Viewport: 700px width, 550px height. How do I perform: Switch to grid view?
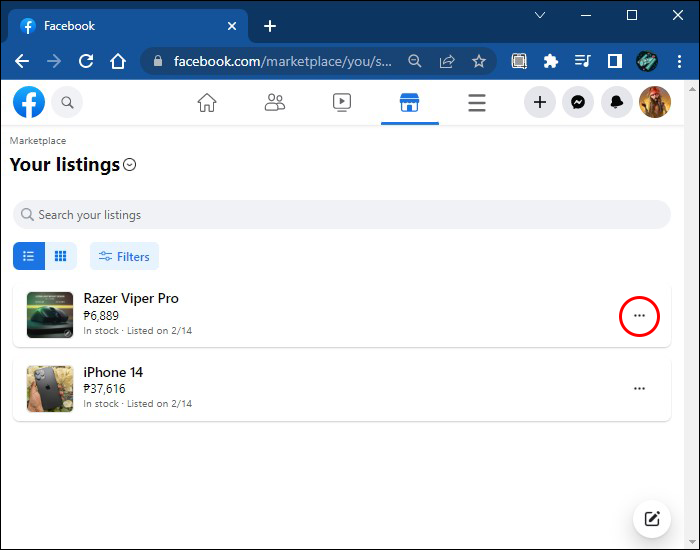tap(61, 256)
